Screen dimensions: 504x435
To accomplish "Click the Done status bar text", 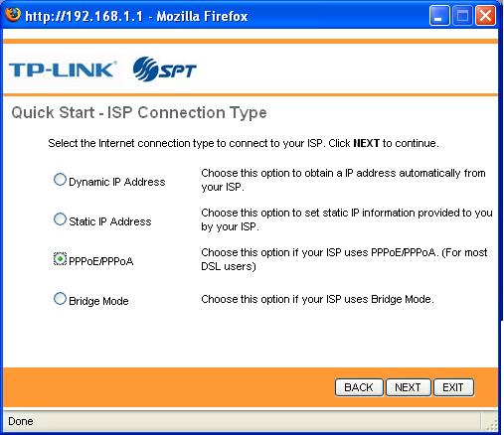I will pos(21,421).
